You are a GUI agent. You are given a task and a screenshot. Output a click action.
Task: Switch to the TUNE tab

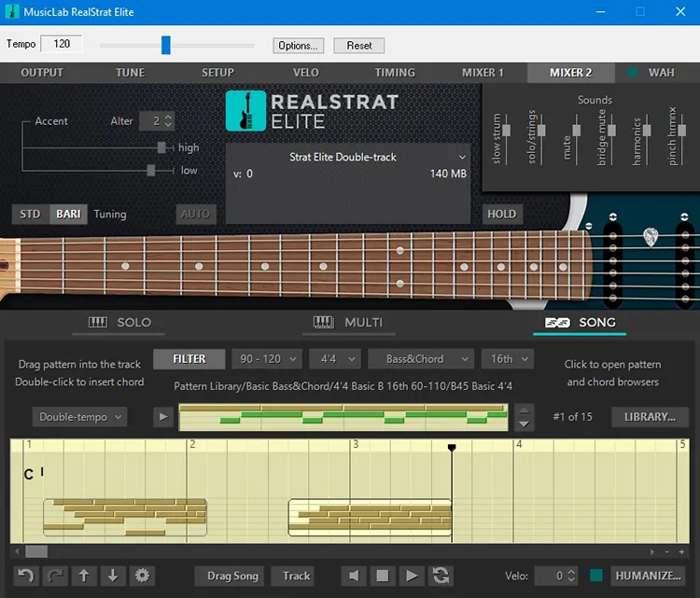(130, 72)
